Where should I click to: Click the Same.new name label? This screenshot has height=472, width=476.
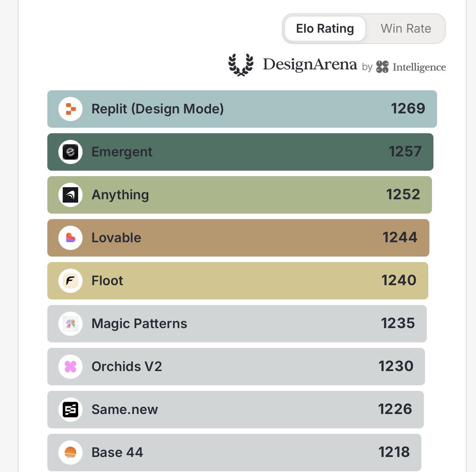click(x=125, y=409)
